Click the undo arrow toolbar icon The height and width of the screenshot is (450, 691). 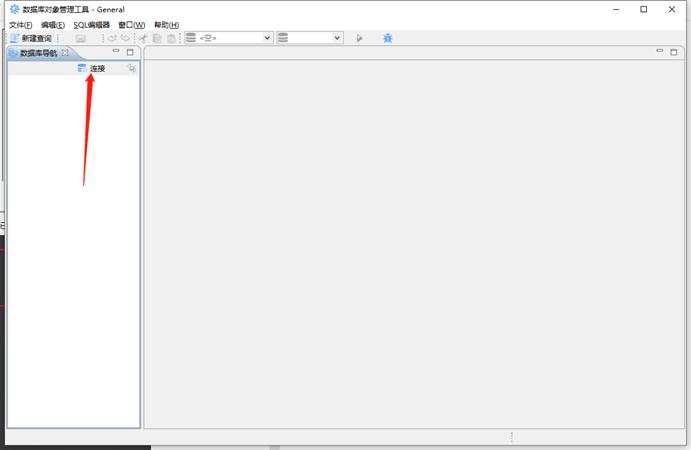click(112, 38)
